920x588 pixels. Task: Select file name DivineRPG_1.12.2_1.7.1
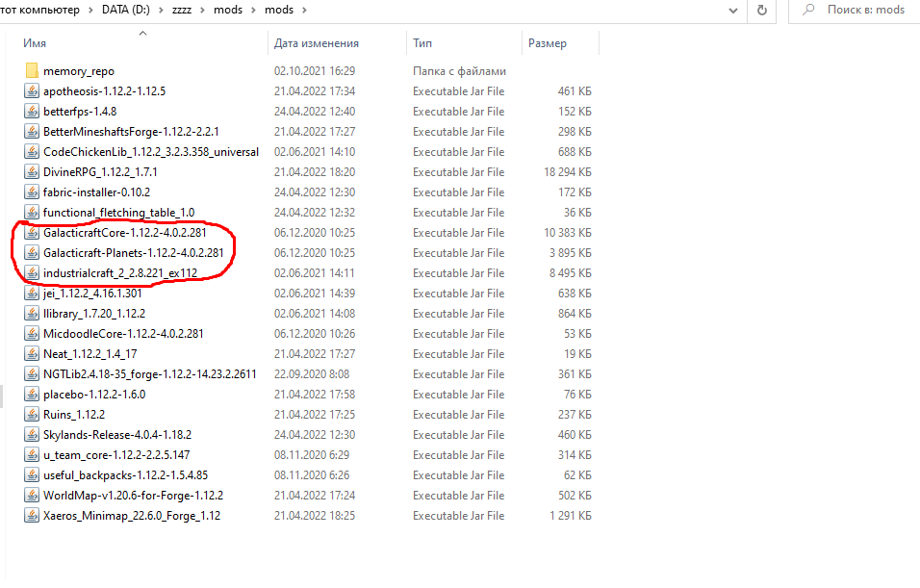tap(100, 172)
